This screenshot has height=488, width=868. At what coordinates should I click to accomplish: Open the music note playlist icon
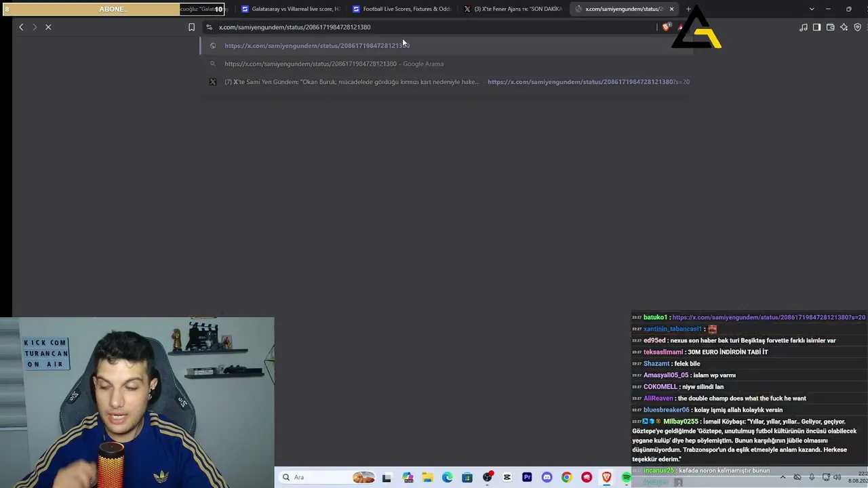tap(804, 27)
